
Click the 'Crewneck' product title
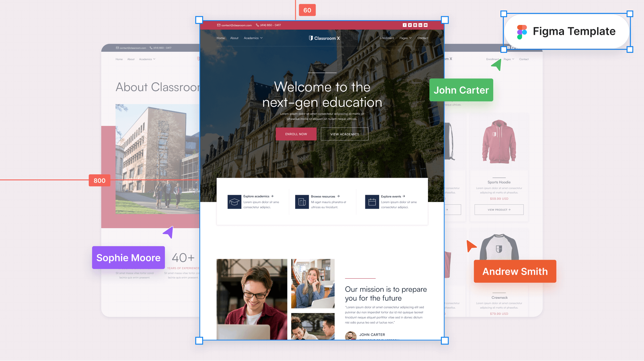[x=500, y=298]
